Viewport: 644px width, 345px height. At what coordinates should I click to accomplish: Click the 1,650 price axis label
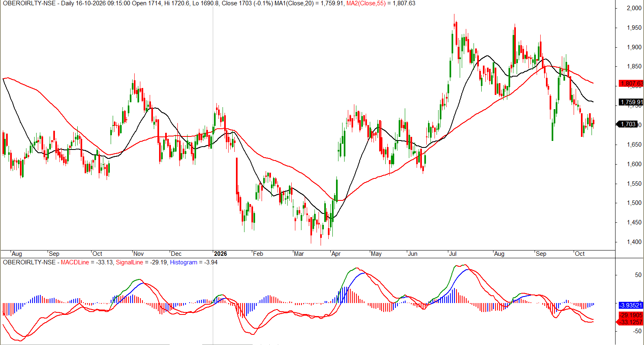(x=634, y=145)
